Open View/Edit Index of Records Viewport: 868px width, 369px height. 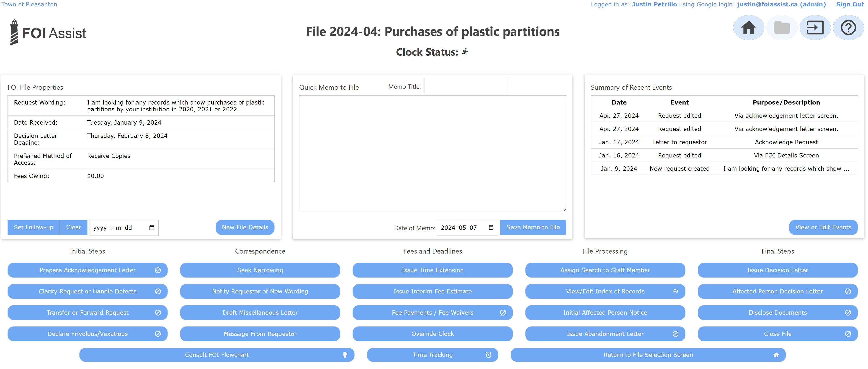605,291
